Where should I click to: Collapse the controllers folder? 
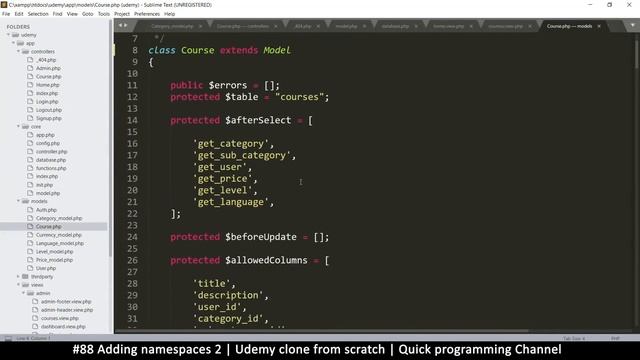(x=18, y=51)
